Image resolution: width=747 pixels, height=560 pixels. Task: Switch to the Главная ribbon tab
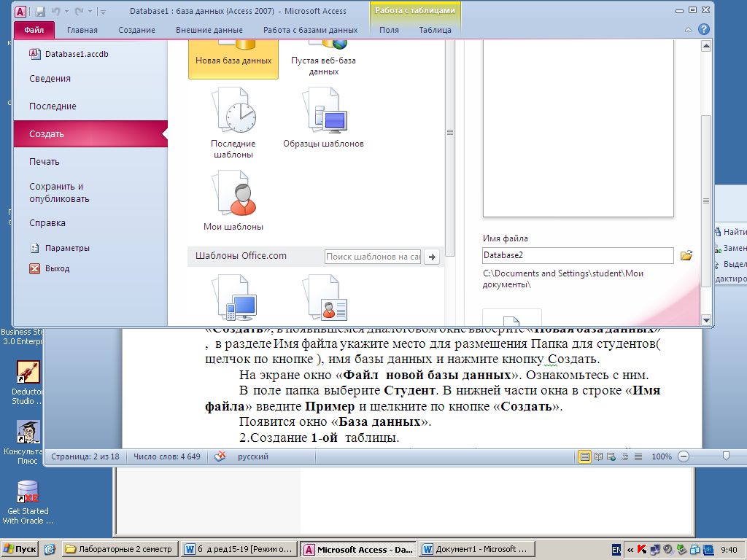pos(82,30)
